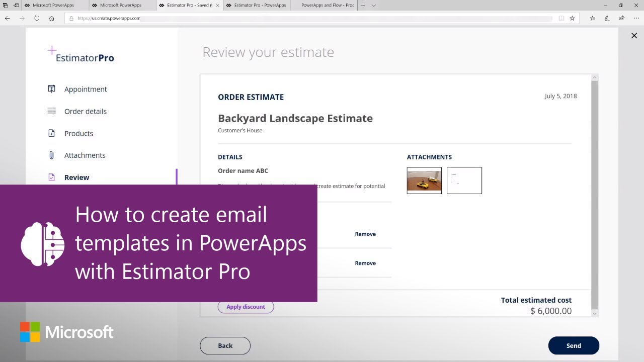Image resolution: width=644 pixels, height=362 pixels.
Task: Switch to Estimator Pro - PowerApps tab
Action: coord(256,5)
